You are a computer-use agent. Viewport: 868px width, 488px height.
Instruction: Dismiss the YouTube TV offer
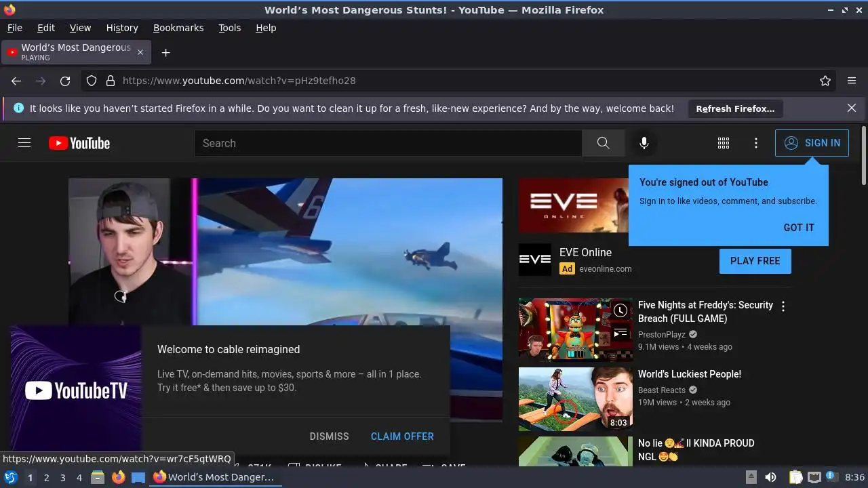[329, 436]
